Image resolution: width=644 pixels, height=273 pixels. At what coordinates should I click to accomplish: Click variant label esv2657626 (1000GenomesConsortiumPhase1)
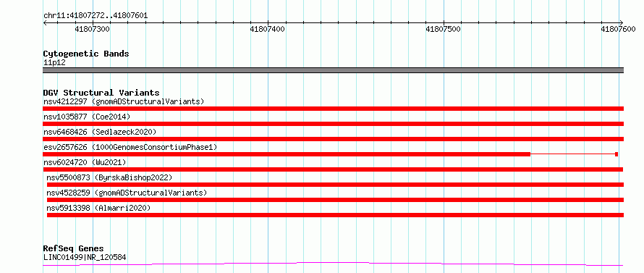(130, 147)
